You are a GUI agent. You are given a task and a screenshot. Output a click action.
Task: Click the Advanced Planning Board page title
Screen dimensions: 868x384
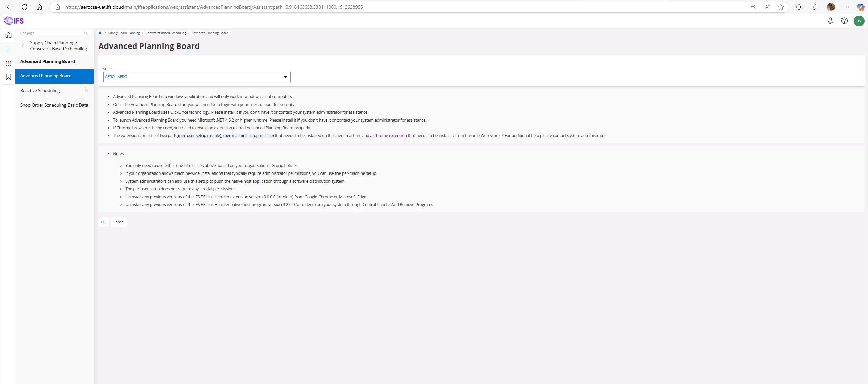(x=149, y=46)
